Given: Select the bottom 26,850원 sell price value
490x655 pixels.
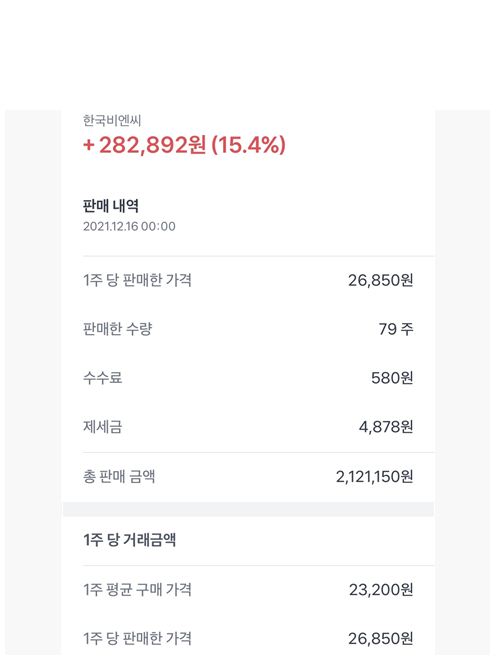Looking at the screenshot, I should tap(381, 639).
